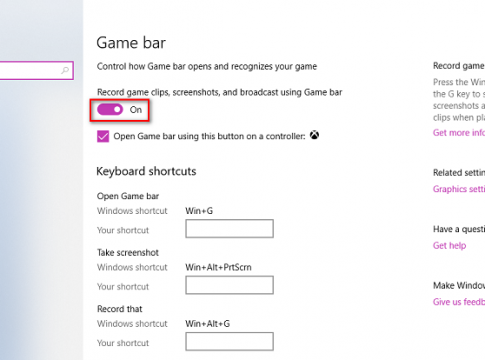Image resolution: width=485 pixels, height=360 pixels.
Task: Click the Win+Alt+G shortcut text
Action: tap(208, 323)
